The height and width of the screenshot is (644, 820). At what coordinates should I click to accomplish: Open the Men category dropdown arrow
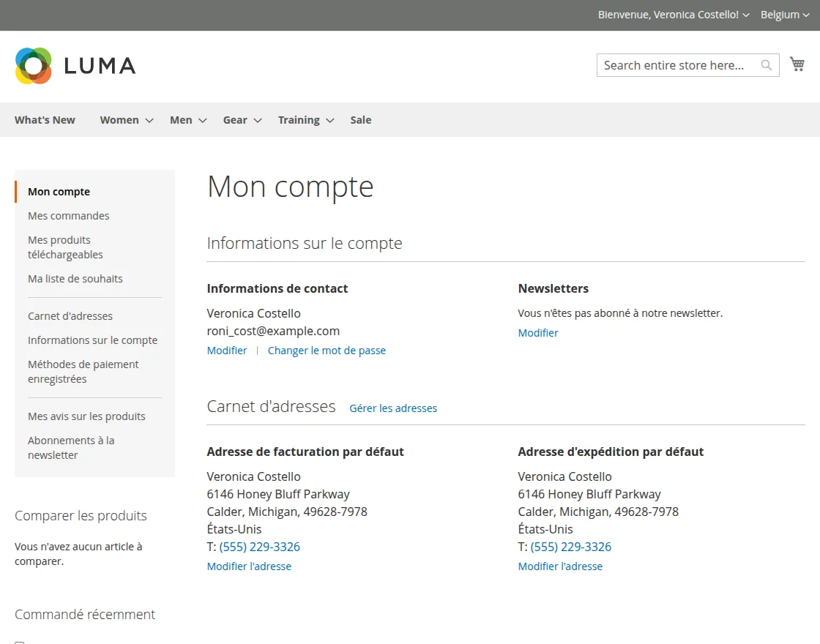click(201, 121)
